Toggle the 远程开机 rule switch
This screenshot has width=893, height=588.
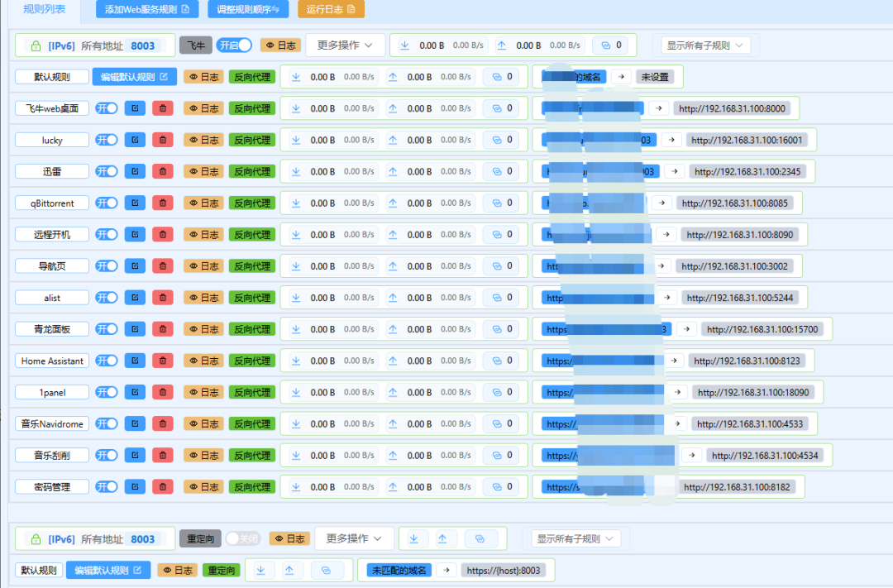tap(107, 234)
